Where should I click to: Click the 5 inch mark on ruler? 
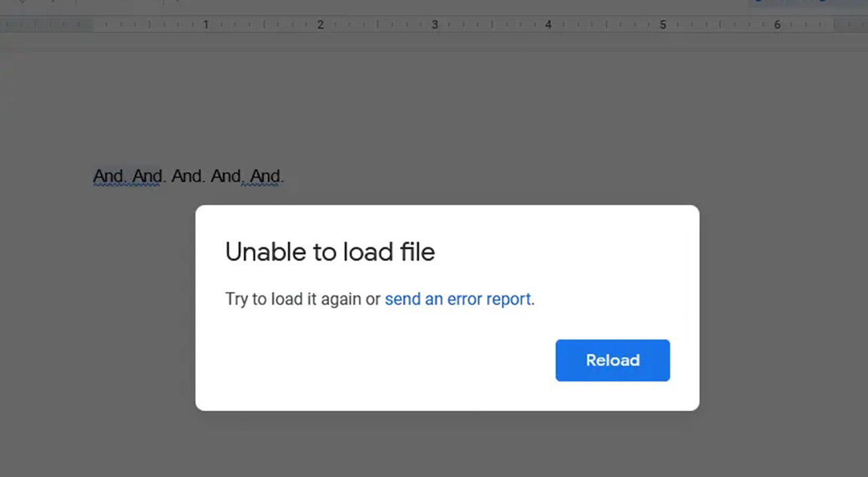(663, 24)
